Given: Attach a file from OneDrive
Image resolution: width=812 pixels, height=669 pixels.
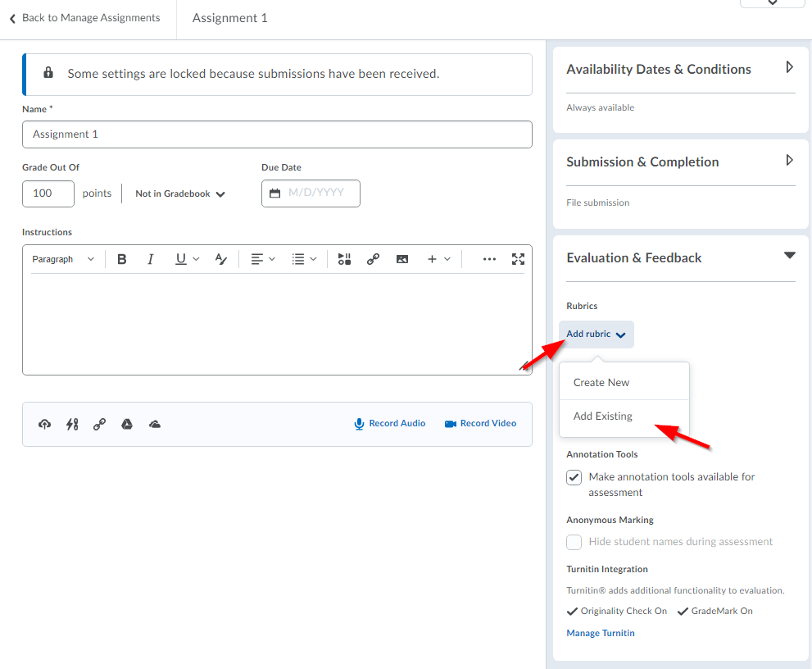Looking at the screenshot, I should click(155, 424).
